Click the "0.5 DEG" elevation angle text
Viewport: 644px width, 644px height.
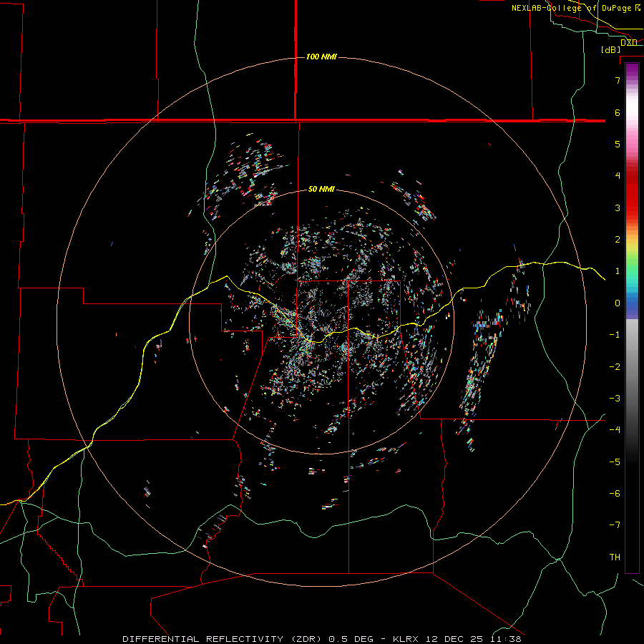tap(351, 639)
